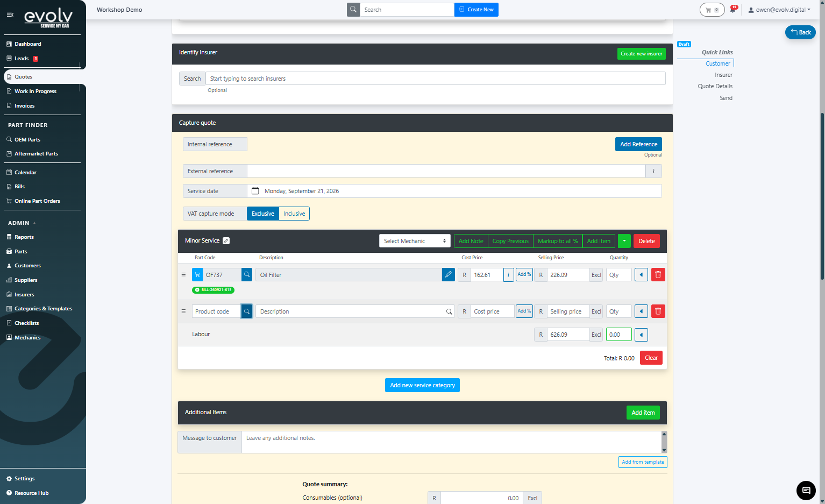Edit the Minor Service category name pencil icon
The image size is (825, 504).
pos(226,241)
